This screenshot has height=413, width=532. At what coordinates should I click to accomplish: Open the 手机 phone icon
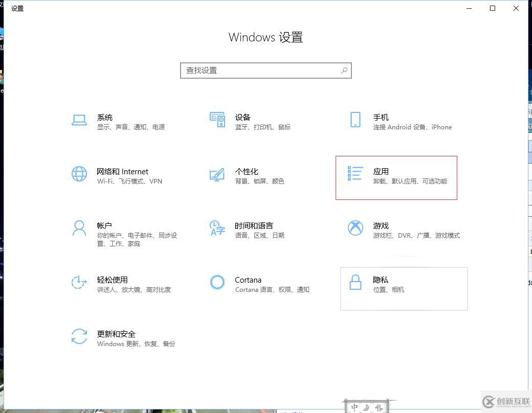[355, 120]
